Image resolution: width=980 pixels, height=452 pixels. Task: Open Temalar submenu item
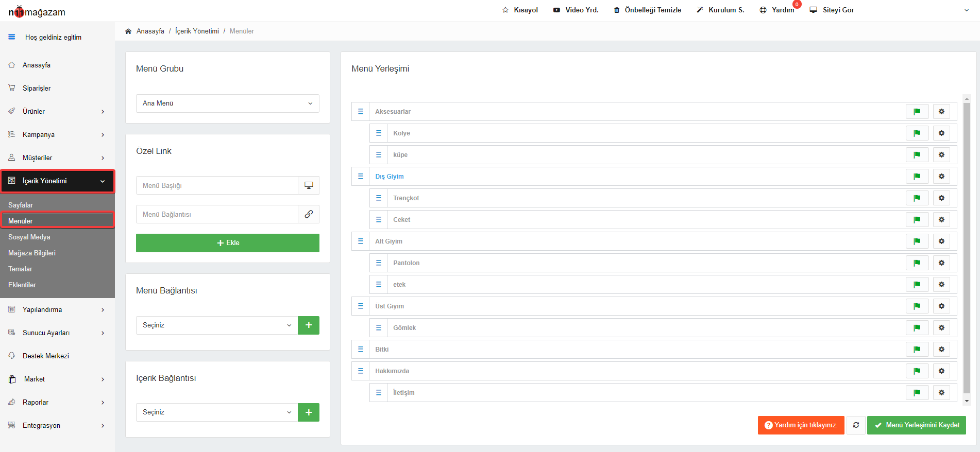(20, 269)
